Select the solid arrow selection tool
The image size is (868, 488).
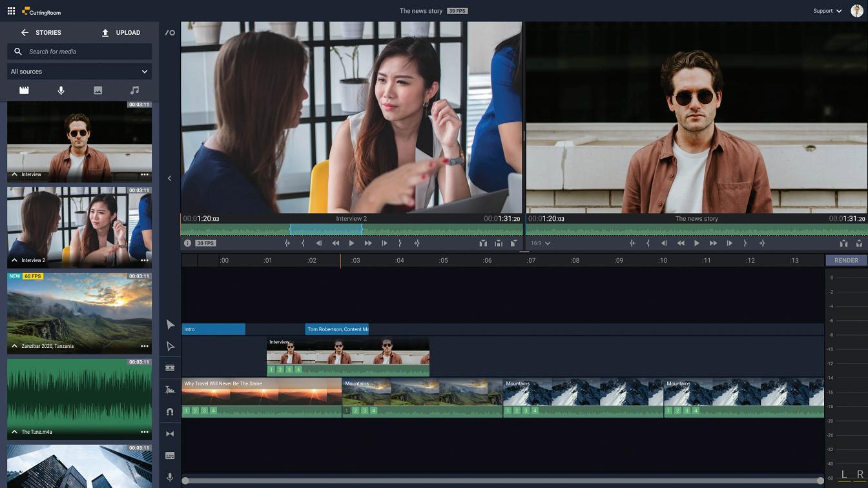[170, 325]
